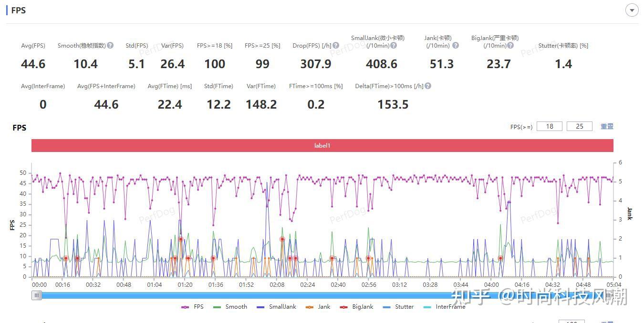Click the Var(FPS) value 26.4

(172, 64)
